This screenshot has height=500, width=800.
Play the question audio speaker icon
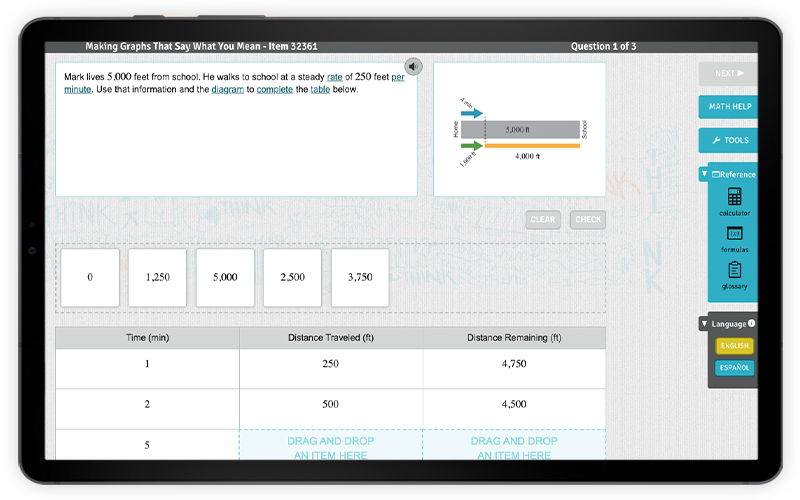click(413, 66)
